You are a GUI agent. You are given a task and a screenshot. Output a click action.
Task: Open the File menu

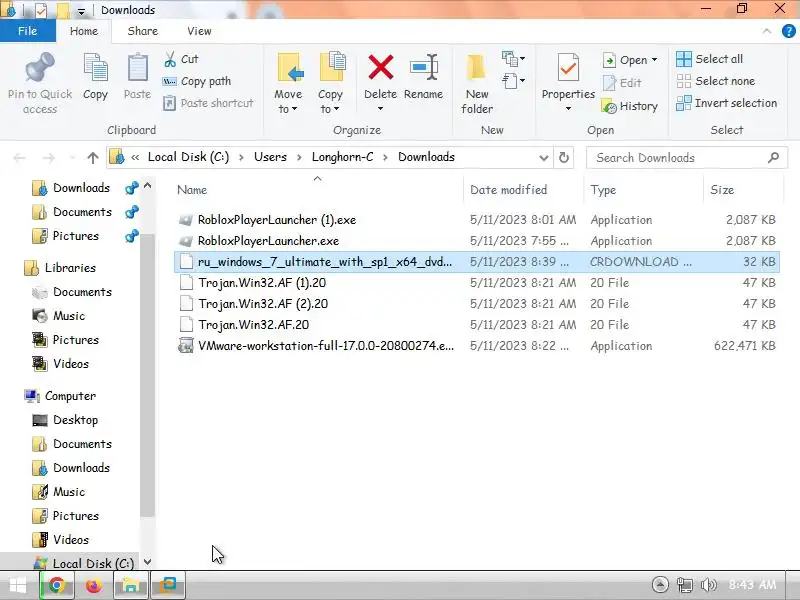click(28, 31)
